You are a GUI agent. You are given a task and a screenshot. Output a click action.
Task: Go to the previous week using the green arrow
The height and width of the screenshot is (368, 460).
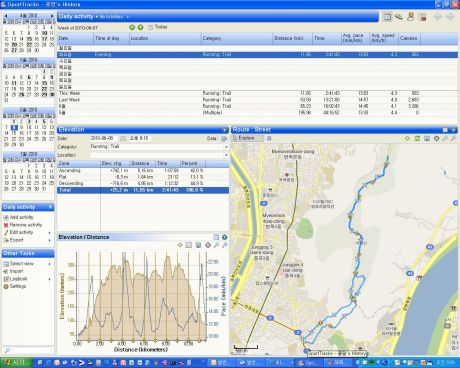coord(132,27)
